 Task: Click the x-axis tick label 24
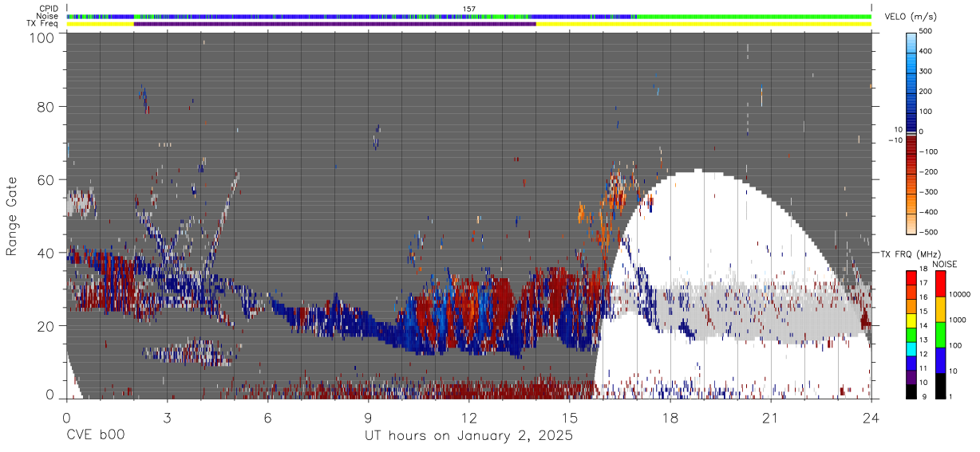(871, 418)
